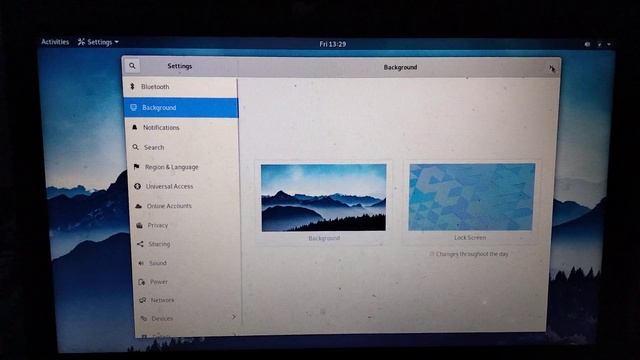Open the system menu arrow in top bar
Screen dimensions: 640x360
(609, 44)
